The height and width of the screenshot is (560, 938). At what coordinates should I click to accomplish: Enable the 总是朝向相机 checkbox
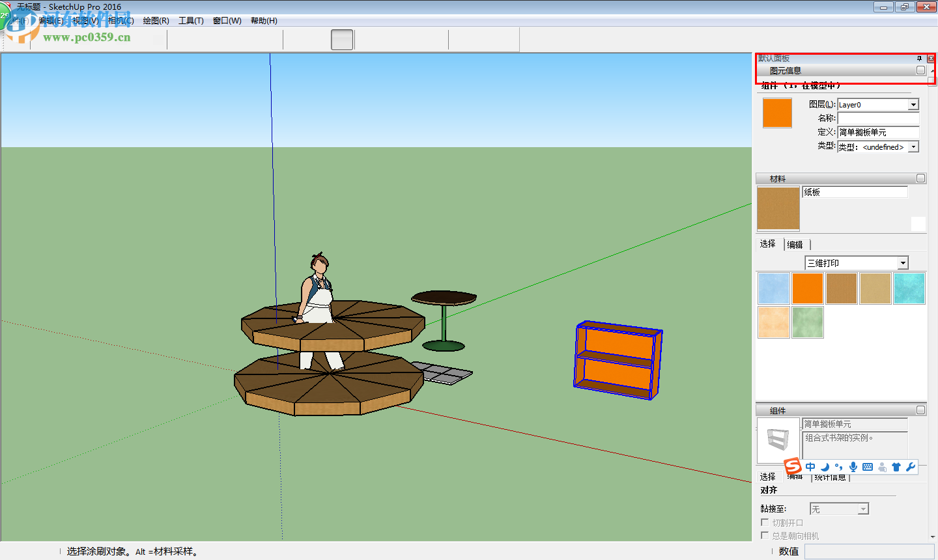tap(764, 535)
